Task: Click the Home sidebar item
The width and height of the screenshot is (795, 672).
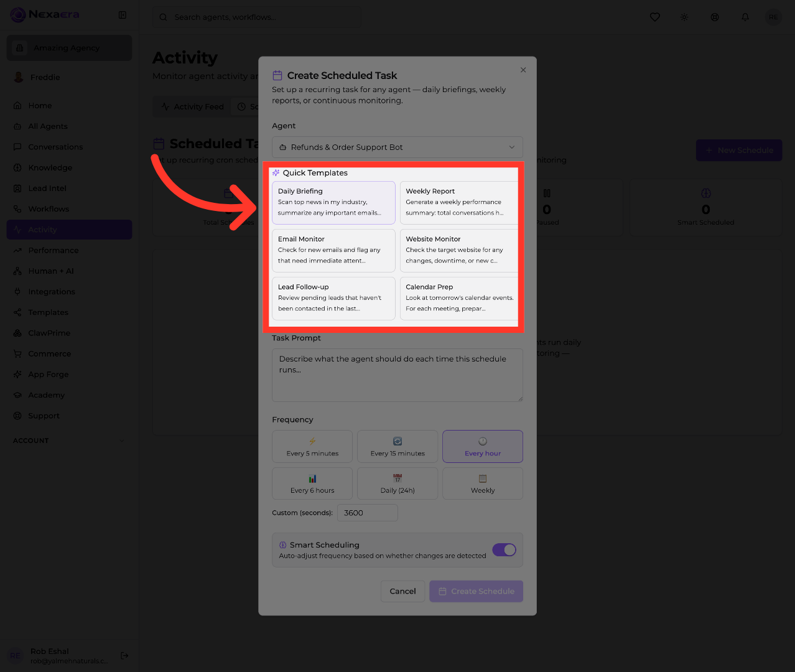Action: (70, 106)
